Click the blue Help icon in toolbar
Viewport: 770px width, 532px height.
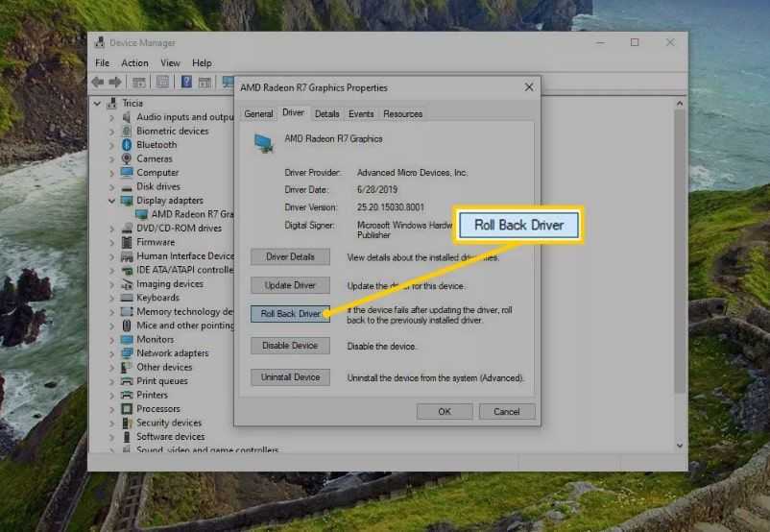(x=185, y=83)
